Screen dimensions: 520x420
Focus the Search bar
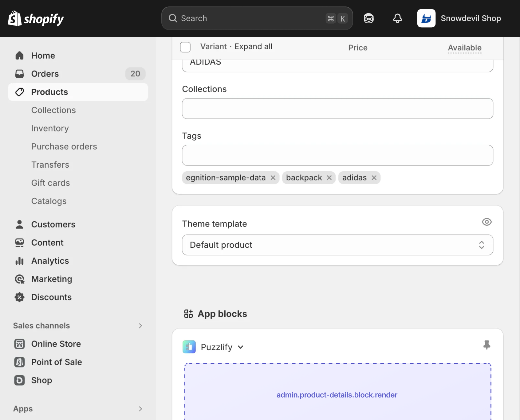pos(257,18)
